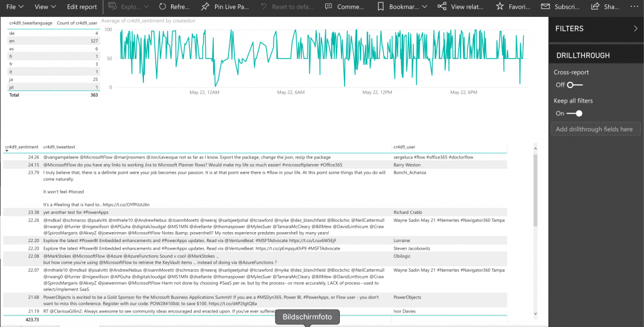644x327 pixels.
Task: Click the View related icon
Action: click(442, 6)
